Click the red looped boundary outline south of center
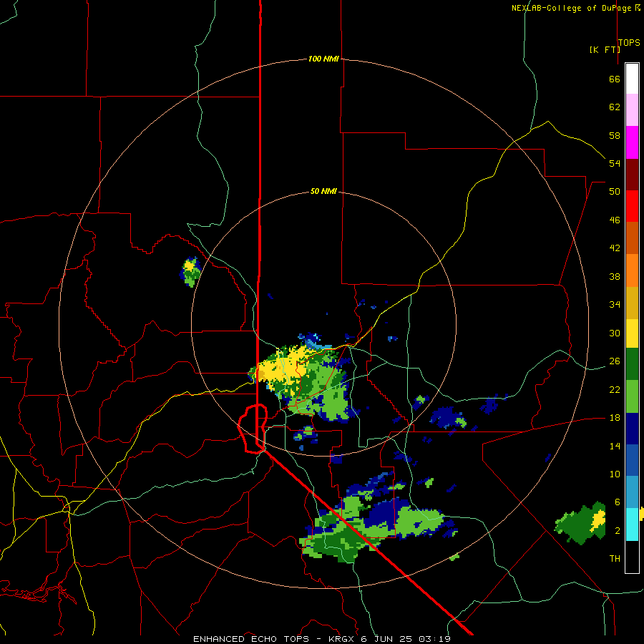The image size is (644, 644). (253, 429)
